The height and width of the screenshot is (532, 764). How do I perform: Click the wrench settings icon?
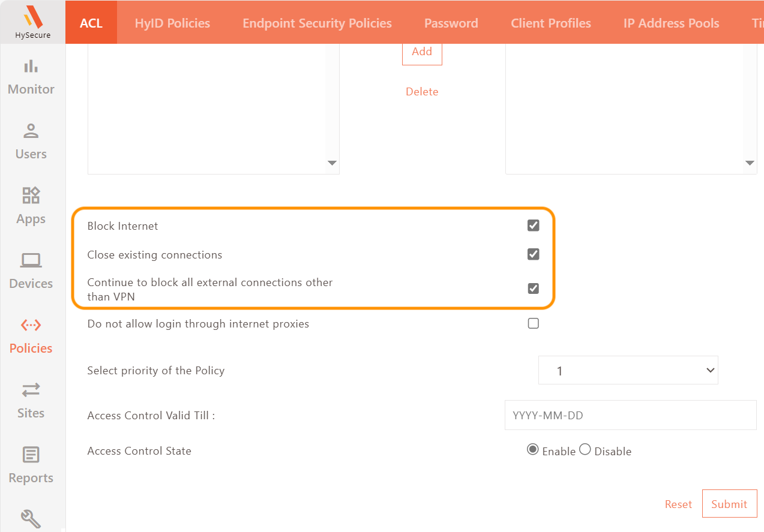tap(31, 518)
